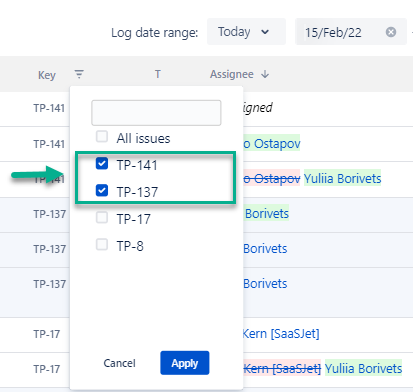Enable the TP-17 checkbox
This screenshot has height=392, width=413.
click(102, 217)
